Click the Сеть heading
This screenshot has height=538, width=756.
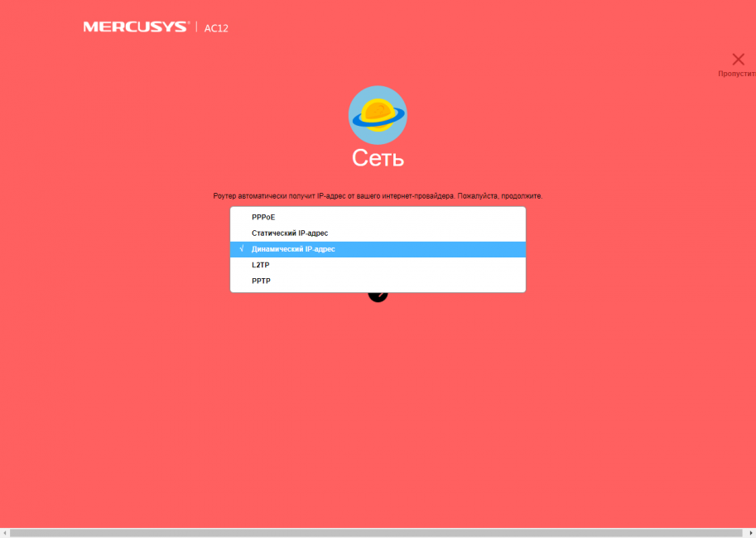click(378, 157)
